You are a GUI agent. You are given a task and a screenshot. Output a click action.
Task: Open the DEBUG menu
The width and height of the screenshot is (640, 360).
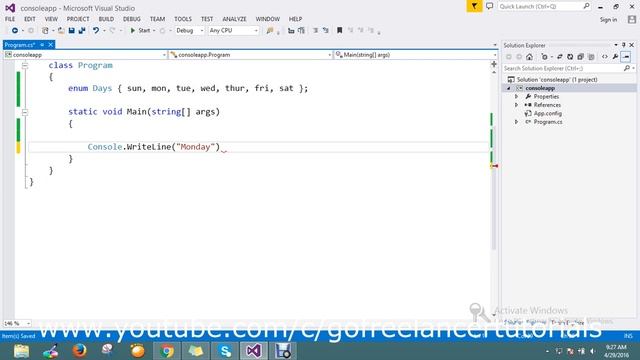click(131, 19)
